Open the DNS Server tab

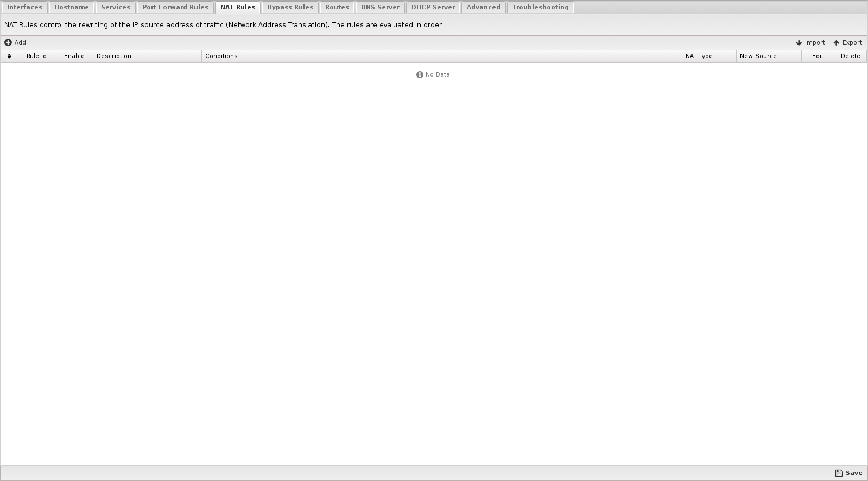[x=381, y=7]
